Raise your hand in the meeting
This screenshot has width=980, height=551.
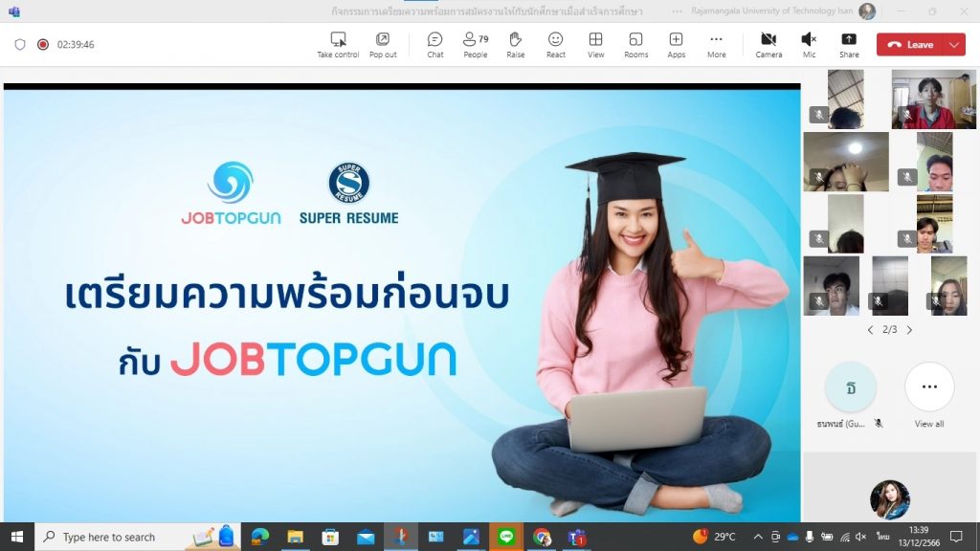pyautogui.click(x=515, y=44)
